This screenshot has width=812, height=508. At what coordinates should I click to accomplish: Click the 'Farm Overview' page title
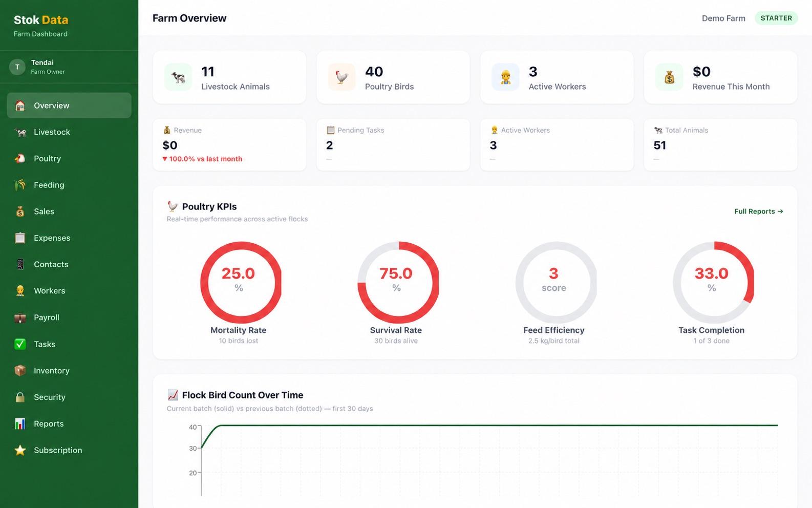(x=189, y=18)
